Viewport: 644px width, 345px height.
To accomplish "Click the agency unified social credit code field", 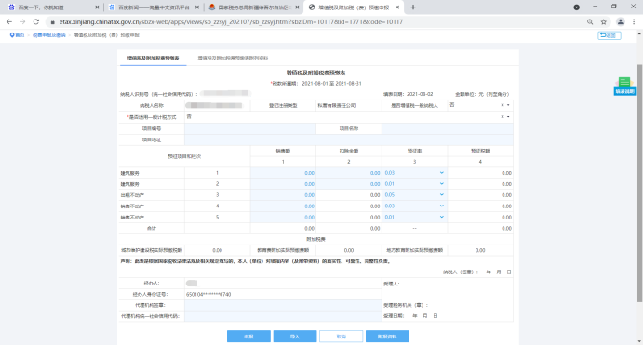I will click(x=283, y=316).
